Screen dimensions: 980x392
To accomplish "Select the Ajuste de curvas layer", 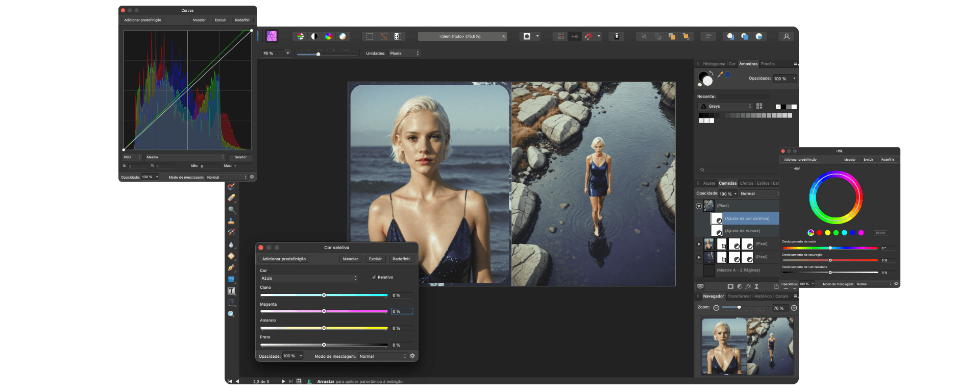I will (745, 231).
